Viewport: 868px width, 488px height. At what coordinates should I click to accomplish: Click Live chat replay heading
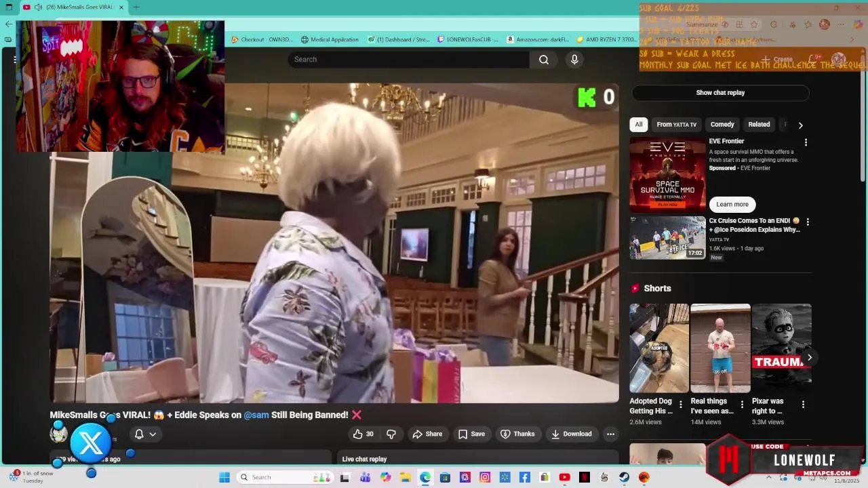point(364,459)
